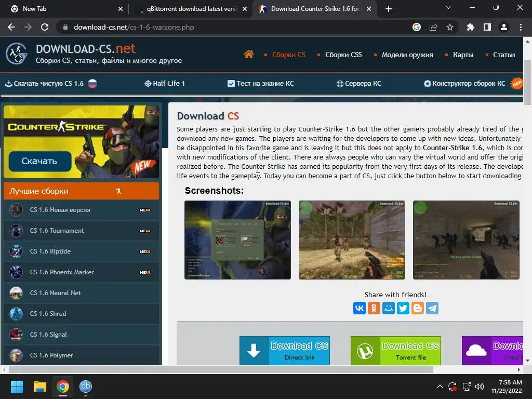Click the orange home icon in site nav
Image resolution: width=532 pixels, height=399 pixels.
(x=249, y=54)
